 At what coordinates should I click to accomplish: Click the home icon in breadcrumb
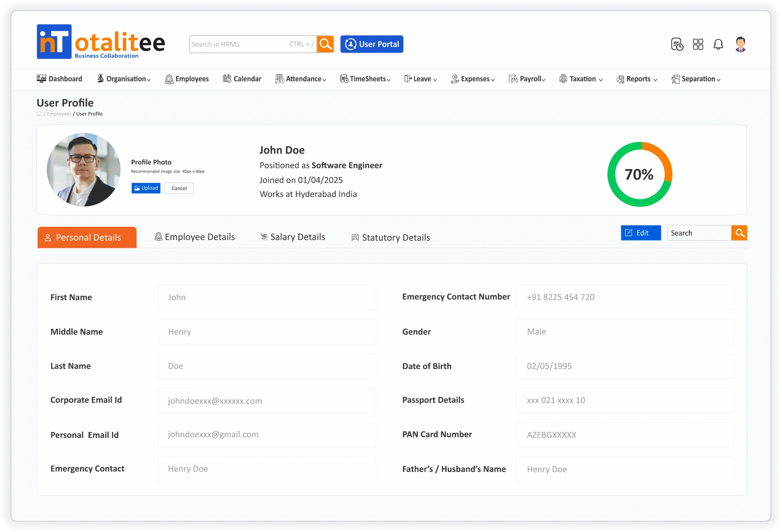pos(39,114)
